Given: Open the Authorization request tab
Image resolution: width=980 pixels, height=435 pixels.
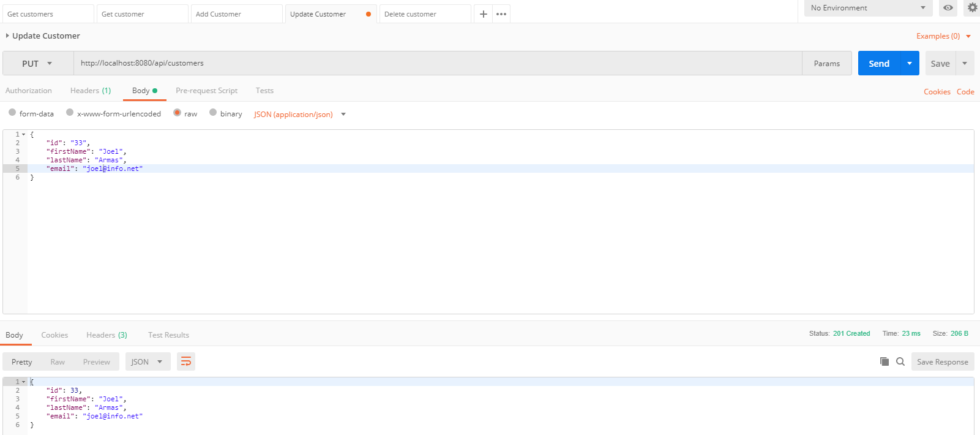Looking at the screenshot, I should point(29,91).
